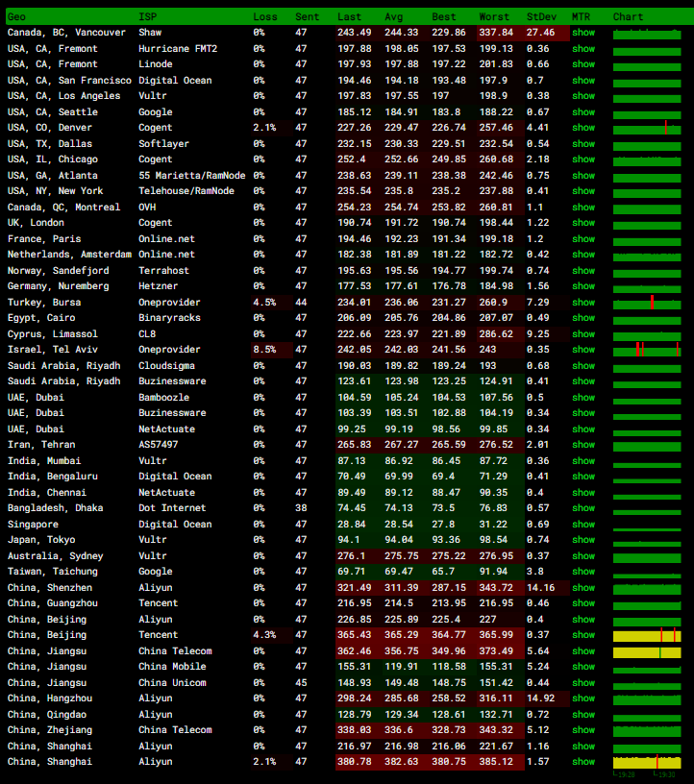
Task: Show MTR for Riyadh Buzinessware
Action: point(583,381)
